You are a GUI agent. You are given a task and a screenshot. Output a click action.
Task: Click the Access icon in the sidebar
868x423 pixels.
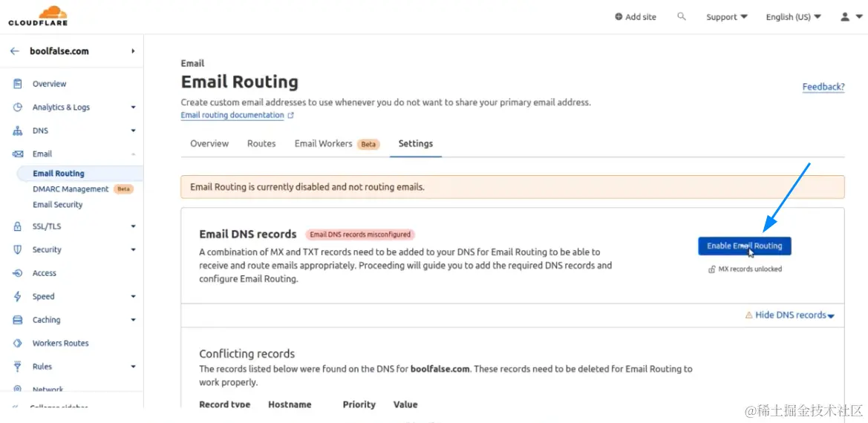(x=18, y=273)
